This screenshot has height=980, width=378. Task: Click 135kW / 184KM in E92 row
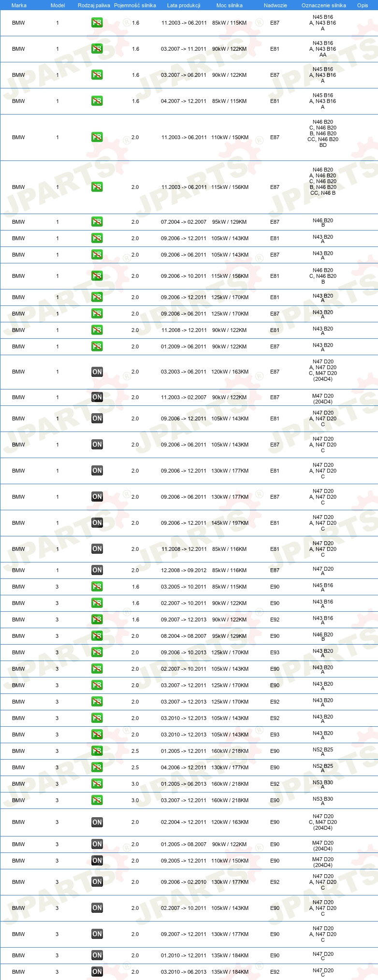[x=230, y=972]
